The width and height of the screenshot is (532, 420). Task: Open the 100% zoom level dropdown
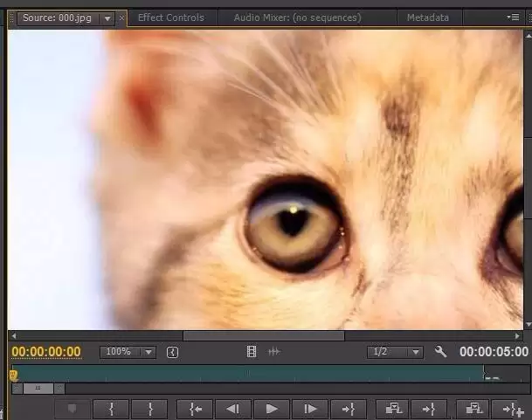tap(128, 352)
